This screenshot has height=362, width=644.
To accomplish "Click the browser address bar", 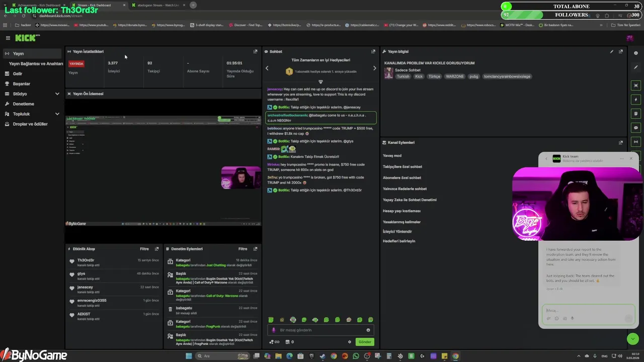I will tap(302, 16).
